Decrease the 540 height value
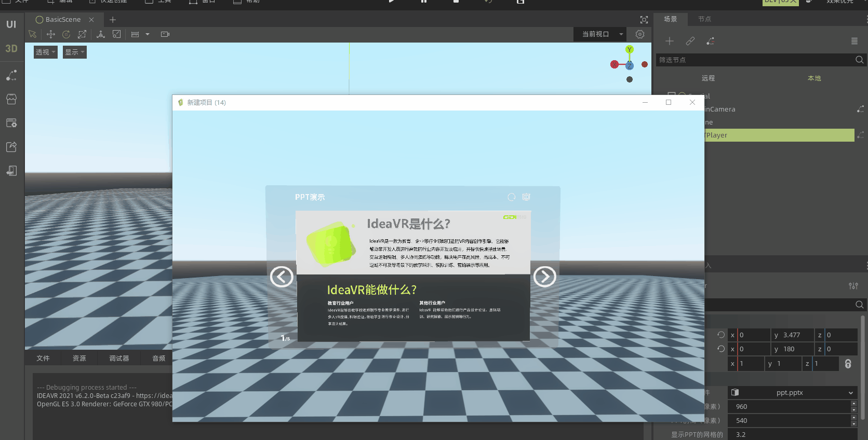 pyautogui.click(x=853, y=424)
